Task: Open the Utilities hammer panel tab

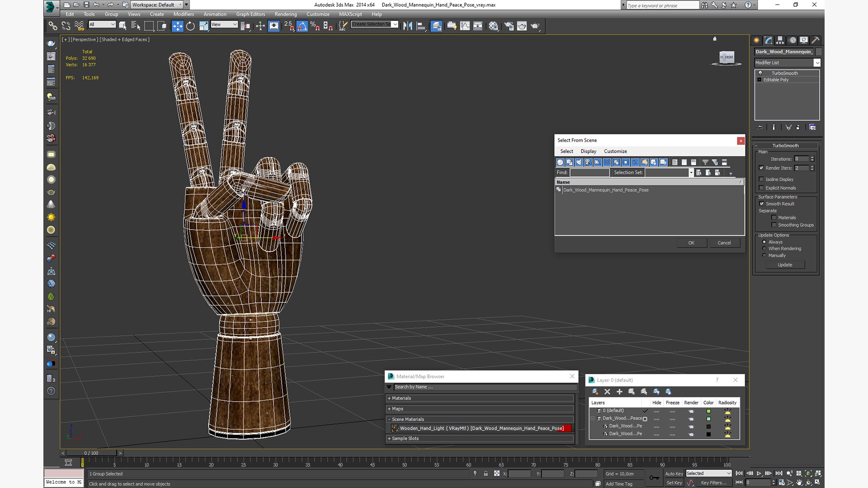Action: click(x=815, y=40)
